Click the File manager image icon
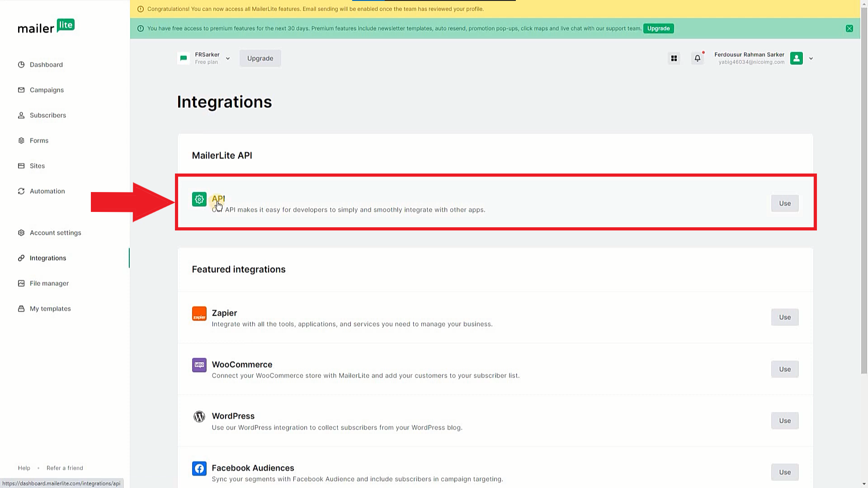 pyautogui.click(x=21, y=283)
